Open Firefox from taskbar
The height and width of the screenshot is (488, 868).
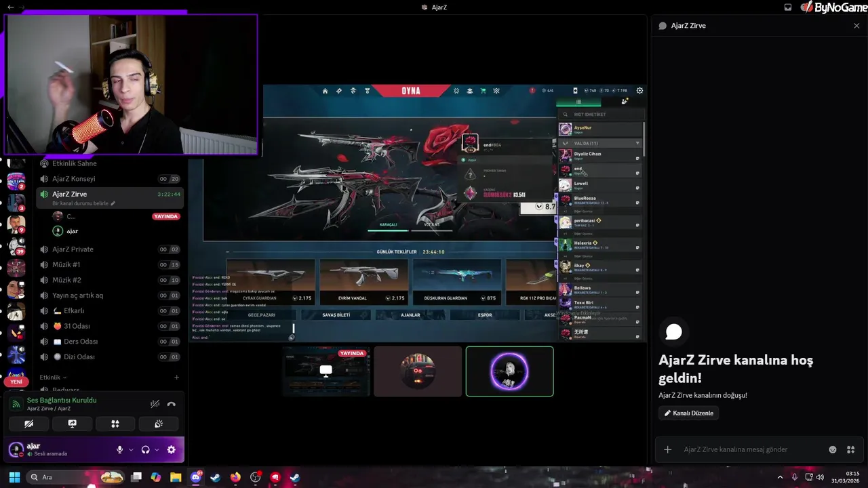coord(235,477)
